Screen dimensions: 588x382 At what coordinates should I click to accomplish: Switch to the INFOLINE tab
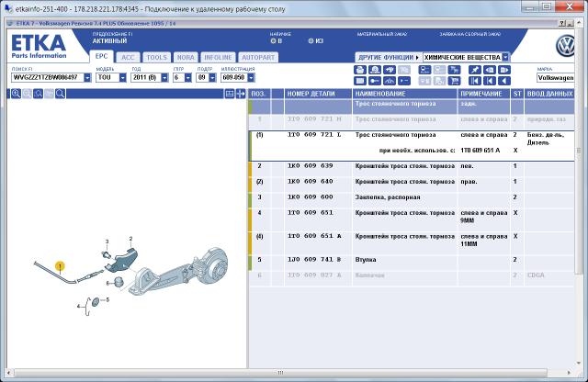pyautogui.click(x=218, y=57)
